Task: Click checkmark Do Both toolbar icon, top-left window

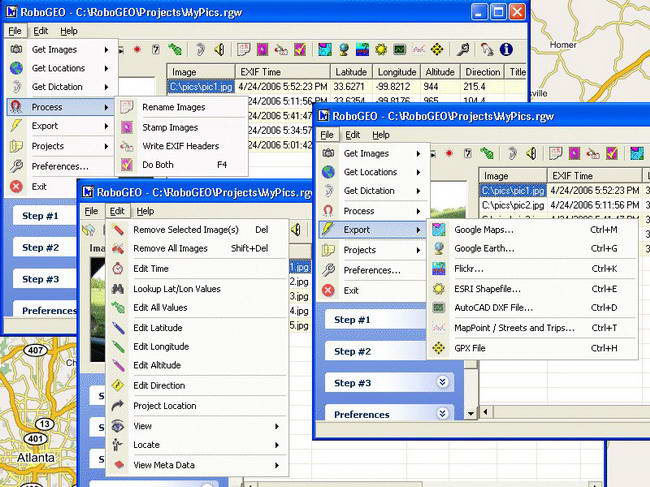Action: 300,50
